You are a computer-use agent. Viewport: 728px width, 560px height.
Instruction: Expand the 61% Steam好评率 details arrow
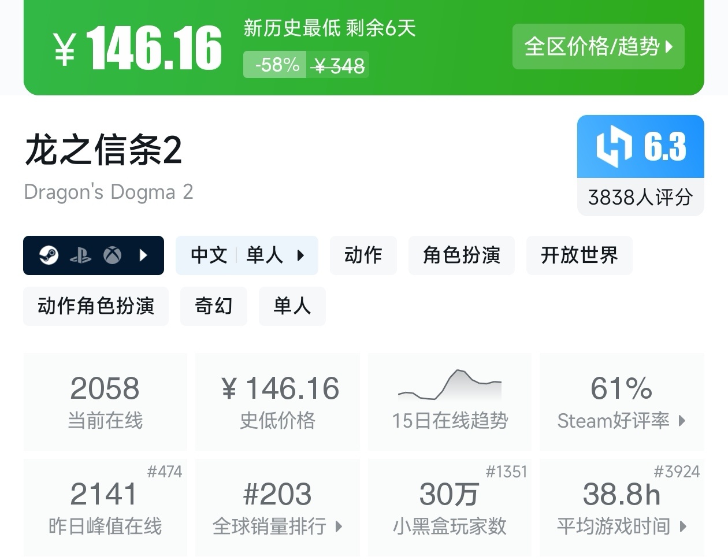[682, 421]
